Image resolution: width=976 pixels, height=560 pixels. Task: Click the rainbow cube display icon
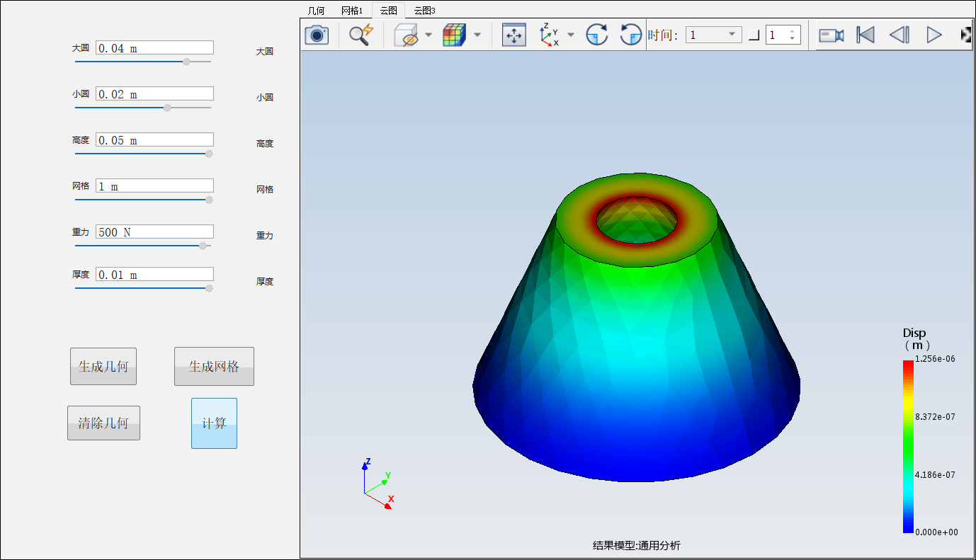tap(455, 35)
